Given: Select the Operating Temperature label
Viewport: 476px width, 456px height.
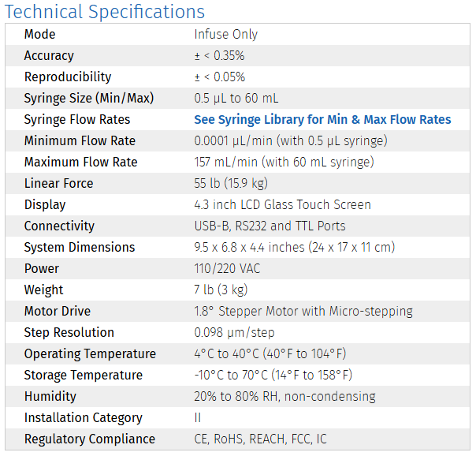Looking at the screenshot, I should click(x=90, y=354).
